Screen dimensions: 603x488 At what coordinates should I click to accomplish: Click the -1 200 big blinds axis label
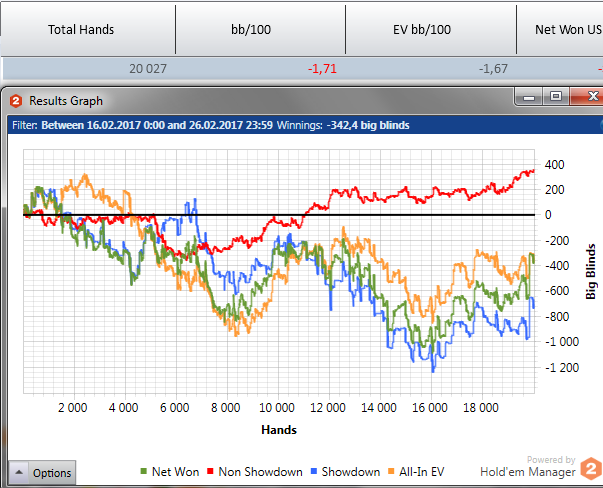[562, 368]
